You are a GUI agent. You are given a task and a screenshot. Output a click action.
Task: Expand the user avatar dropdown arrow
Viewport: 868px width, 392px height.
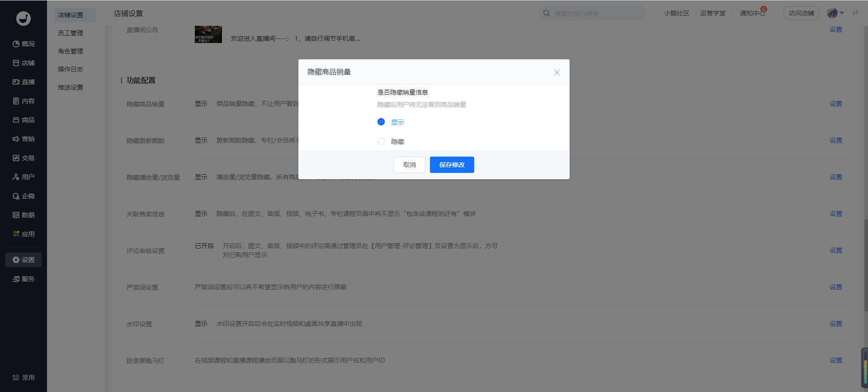842,13
